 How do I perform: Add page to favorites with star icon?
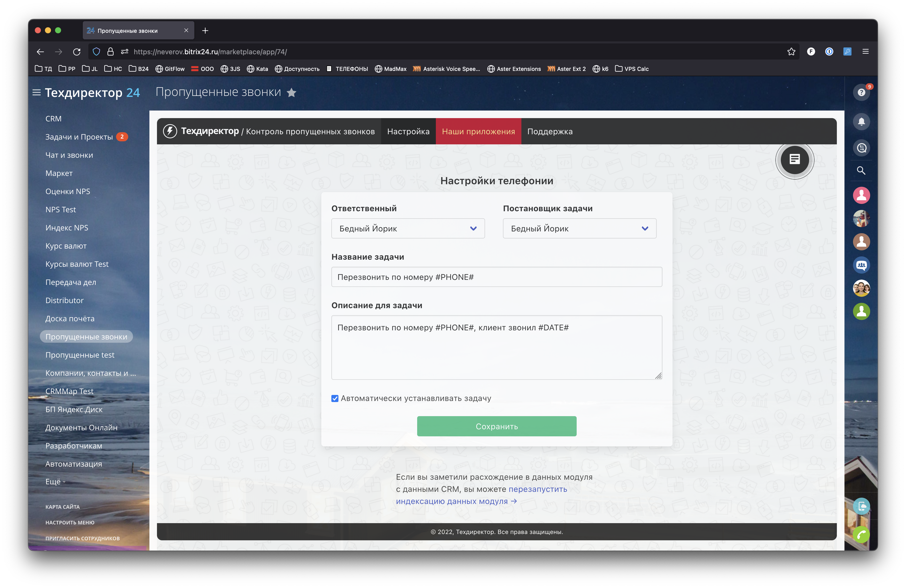coord(291,92)
